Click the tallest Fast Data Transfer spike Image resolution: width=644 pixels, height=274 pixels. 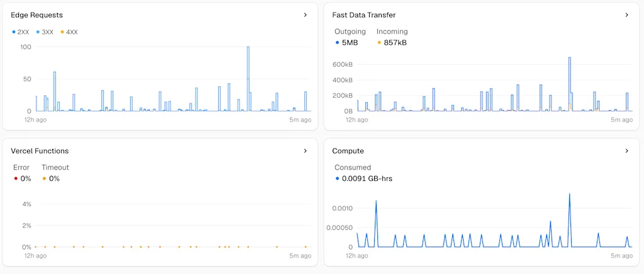click(570, 84)
